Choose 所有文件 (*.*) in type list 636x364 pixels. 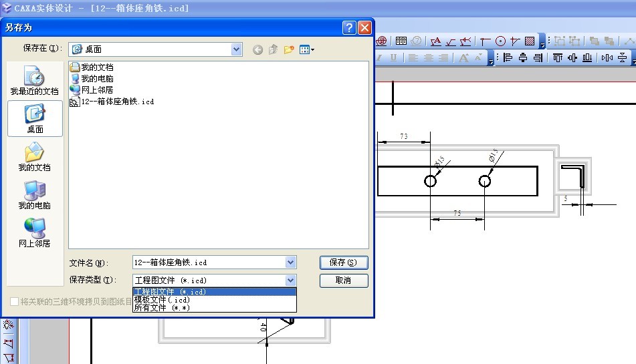click(x=162, y=308)
